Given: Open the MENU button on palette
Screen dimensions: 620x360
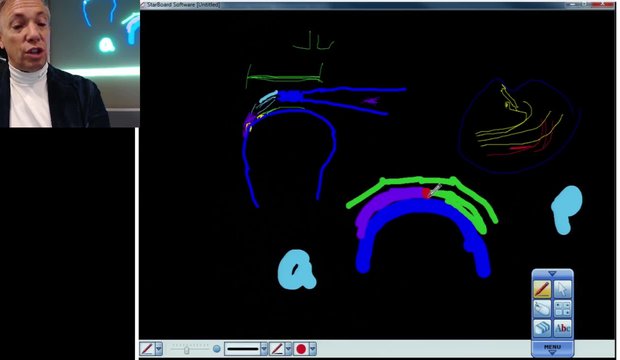Looking at the screenshot, I should tap(552, 348).
